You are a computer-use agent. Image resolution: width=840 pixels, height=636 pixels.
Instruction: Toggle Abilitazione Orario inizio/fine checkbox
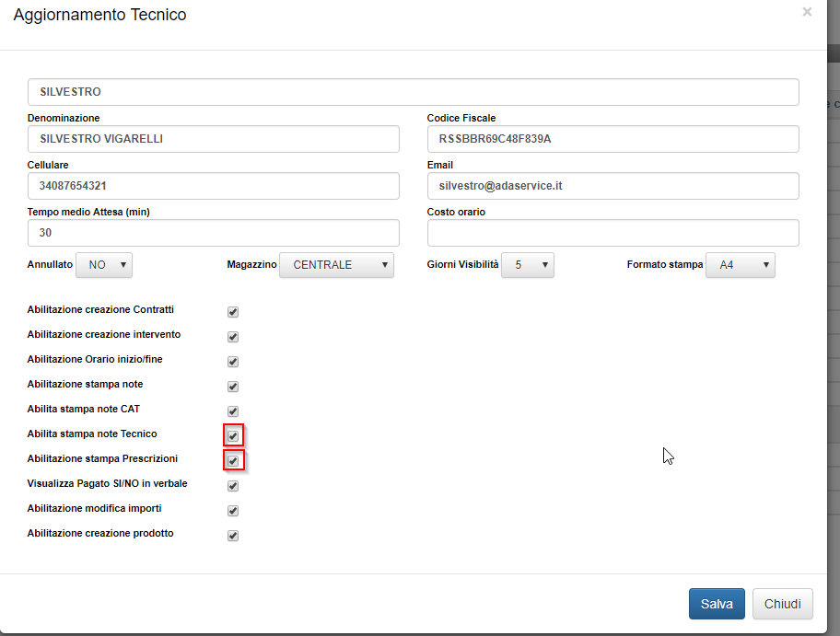pos(233,362)
